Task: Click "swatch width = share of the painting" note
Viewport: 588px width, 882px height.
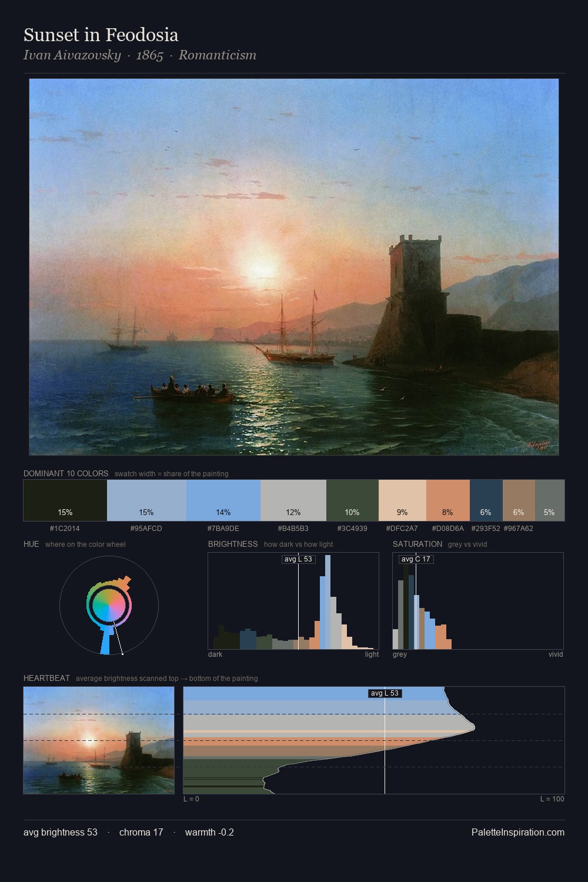Action: point(172,474)
